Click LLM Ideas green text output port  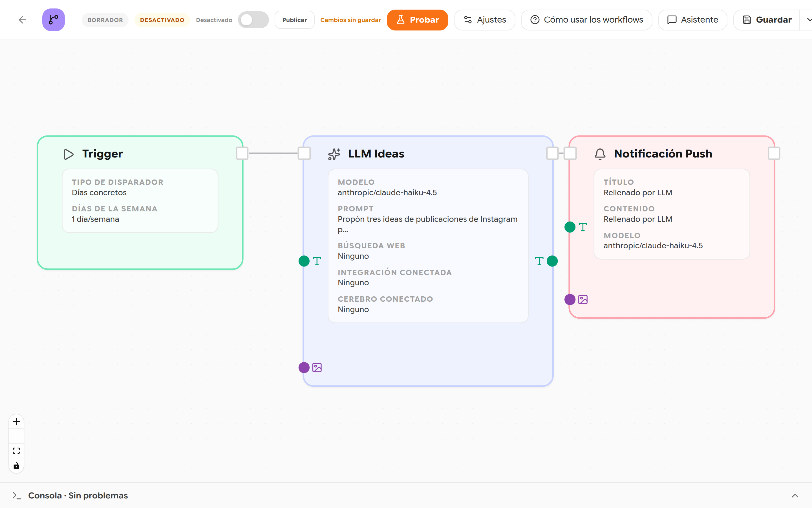(x=552, y=261)
